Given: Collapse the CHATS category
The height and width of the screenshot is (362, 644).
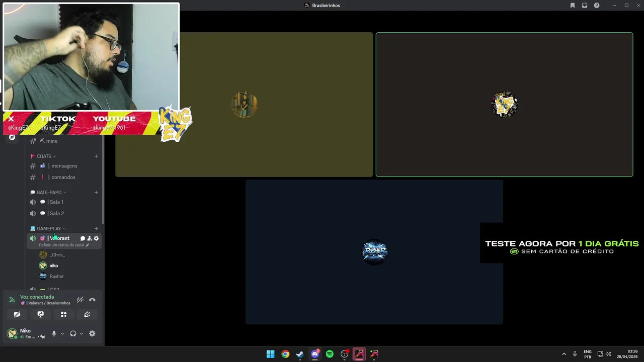Looking at the screenshot, I should coord(44,156).
